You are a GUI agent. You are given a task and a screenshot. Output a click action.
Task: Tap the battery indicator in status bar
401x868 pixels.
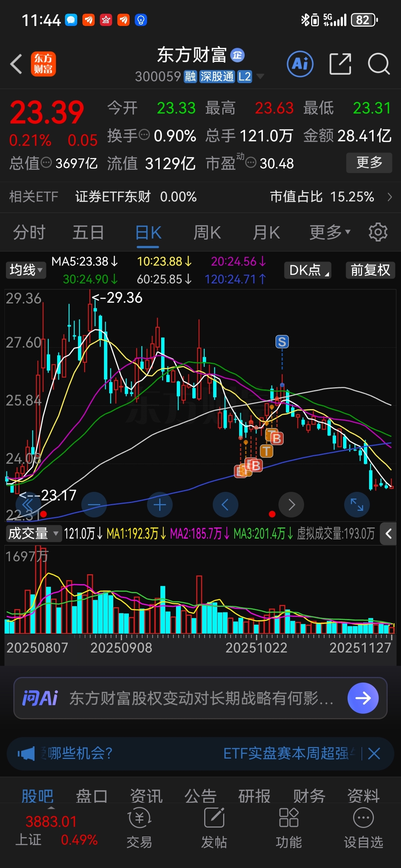pyautogui.click(x=364, y=20)
